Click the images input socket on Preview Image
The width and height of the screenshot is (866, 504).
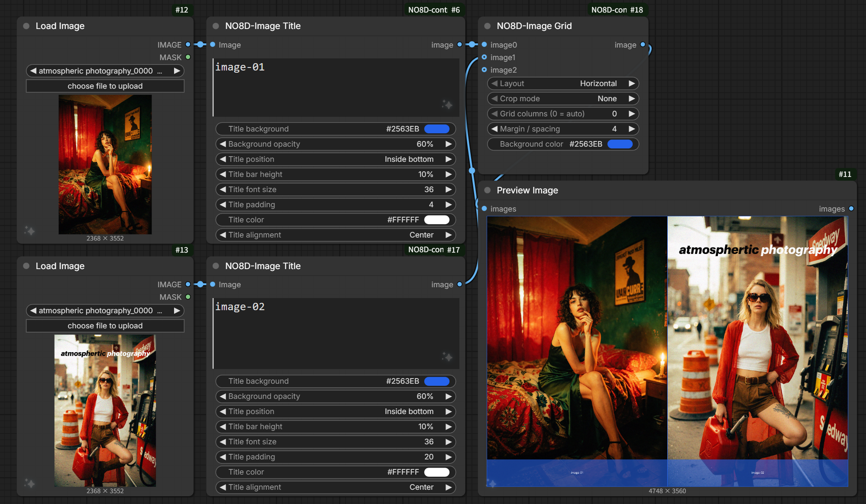(485, 209)
